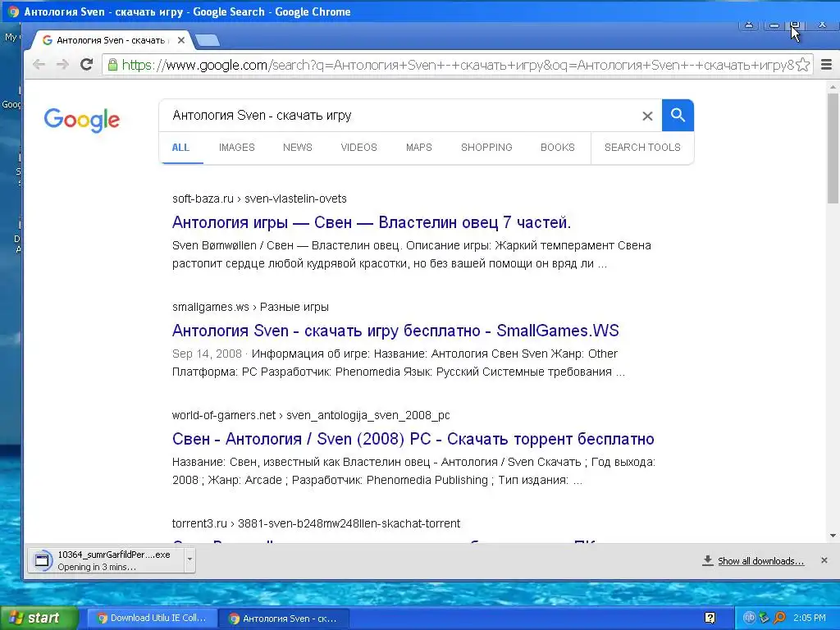The height and width of the screenshot is (630, 840).
Task: Switch to the MAPS tab
Action: click(x=419, y=148)
